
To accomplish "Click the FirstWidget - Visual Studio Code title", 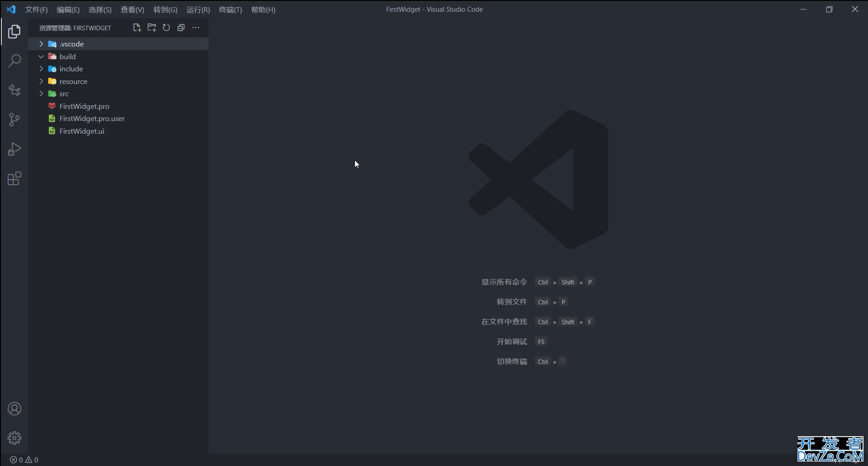I will point(434,9).
